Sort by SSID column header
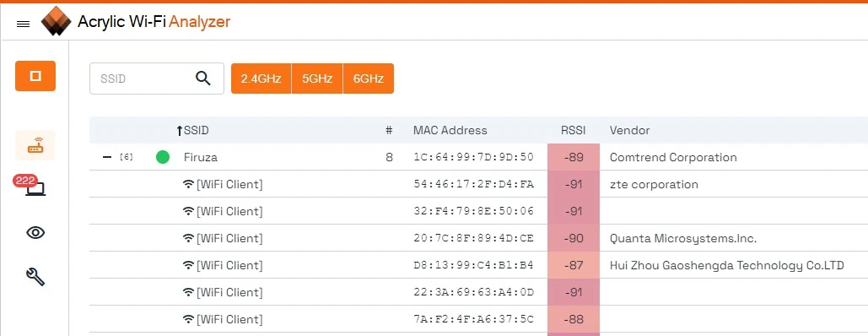Viewport: 868px width, 336px height. coord(192,131)
